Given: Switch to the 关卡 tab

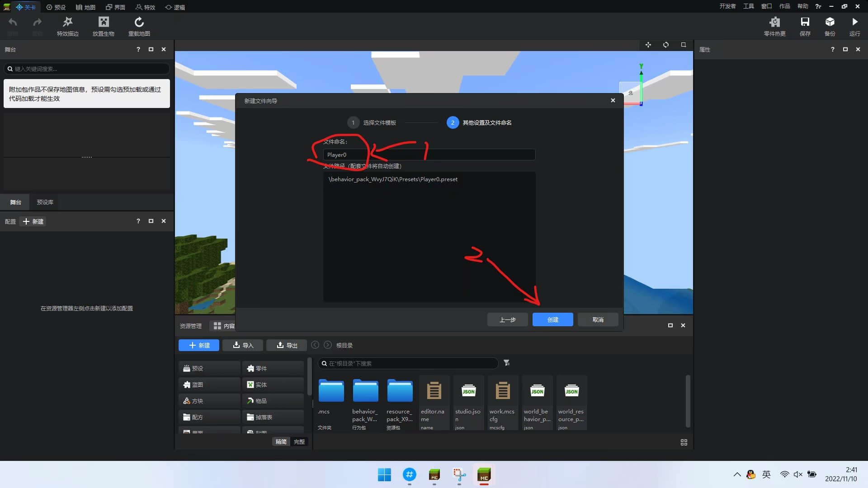Looking at the screenshot, I should [26, 7].
